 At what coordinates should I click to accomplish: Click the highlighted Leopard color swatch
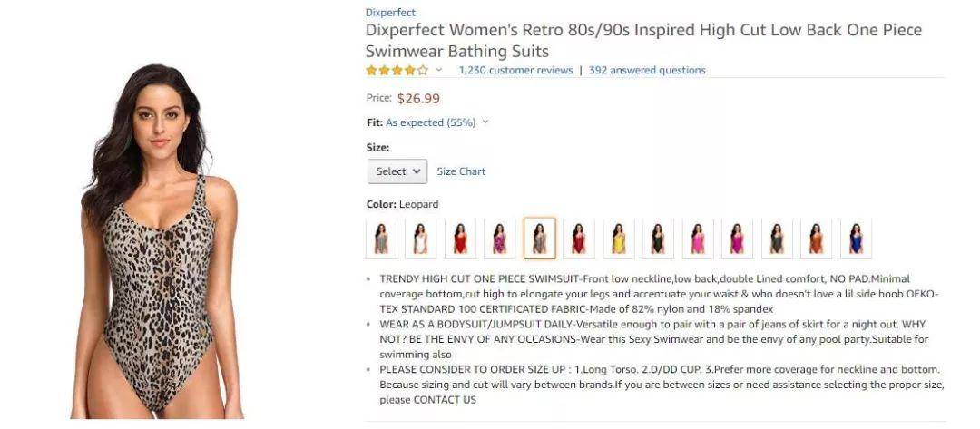tap(539, 239)
